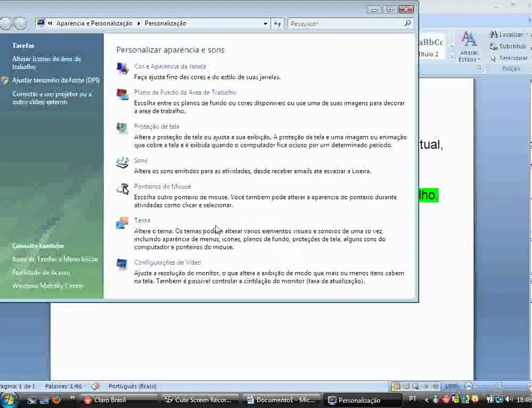The height and width of the screenshot is (408, 532).
Task: Click the Windows Start orb
Action: tap(9, 400)
